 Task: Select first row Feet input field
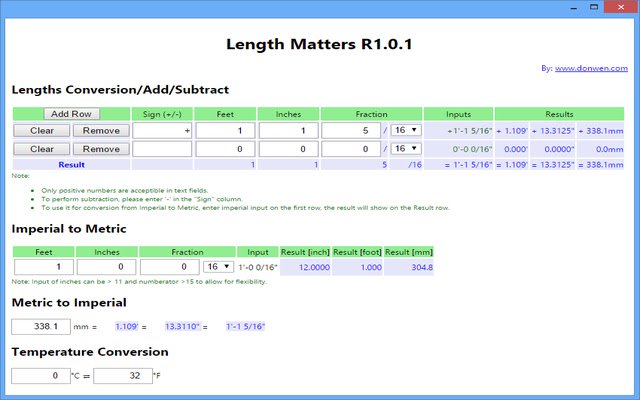point(225,131)
